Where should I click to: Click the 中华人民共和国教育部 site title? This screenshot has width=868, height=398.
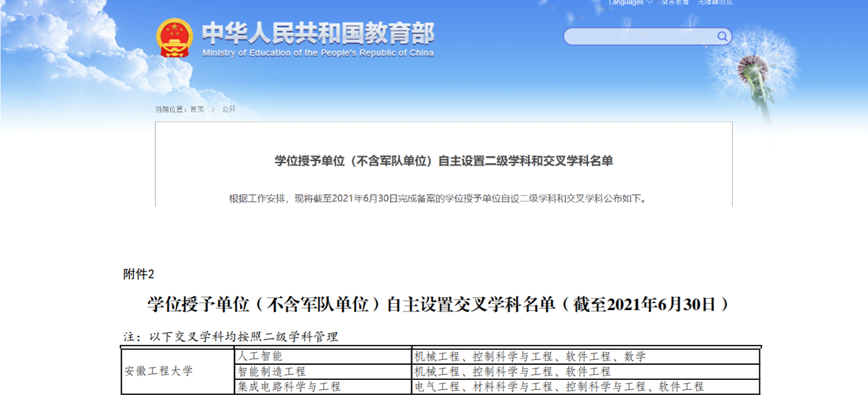tap(317, 33)
